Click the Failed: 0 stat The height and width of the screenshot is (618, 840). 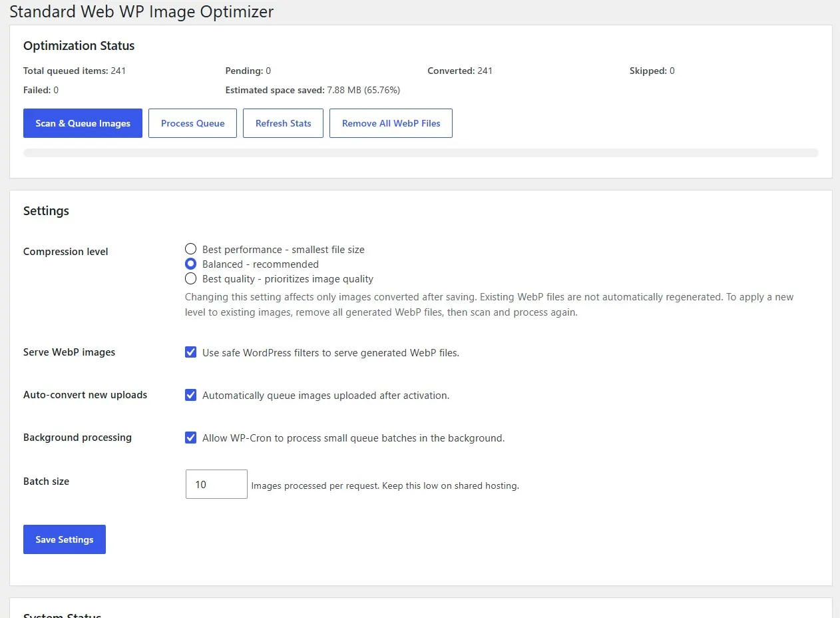pyautogui.click(x=41, y=90)
